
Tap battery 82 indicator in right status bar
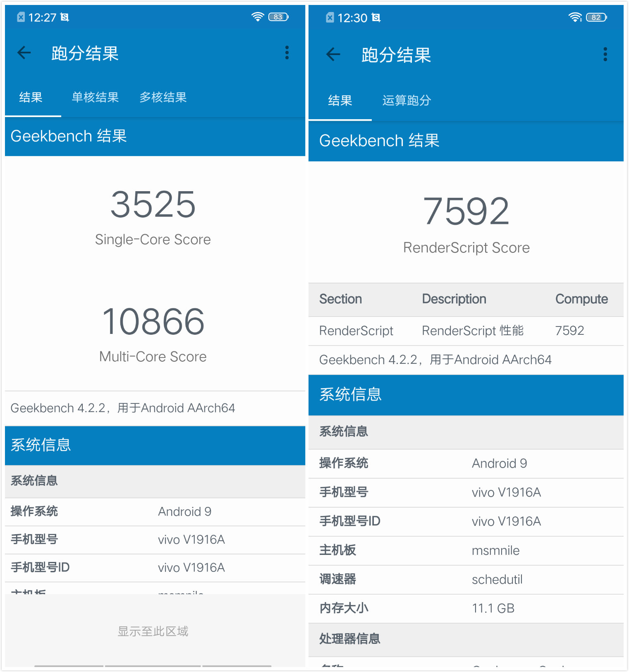pos(597,17)
